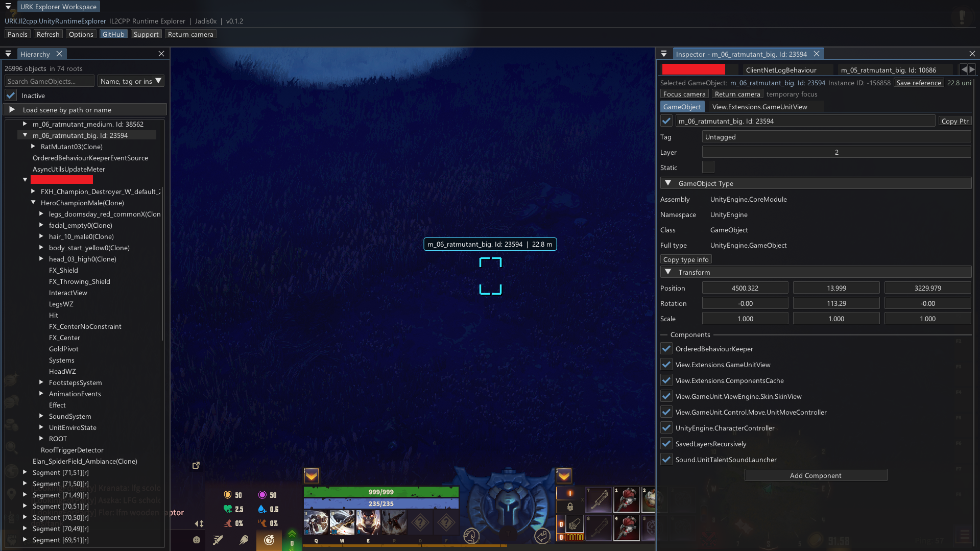Toggle the Static checkbox
This screenshot has width=980, height=551.
coord(708,167)
